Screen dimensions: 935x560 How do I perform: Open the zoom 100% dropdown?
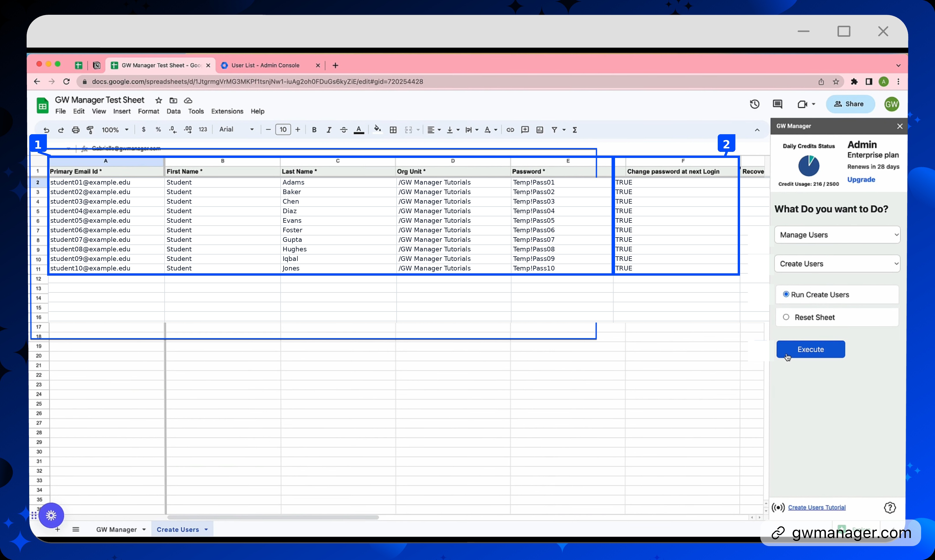tap(115, 130)
